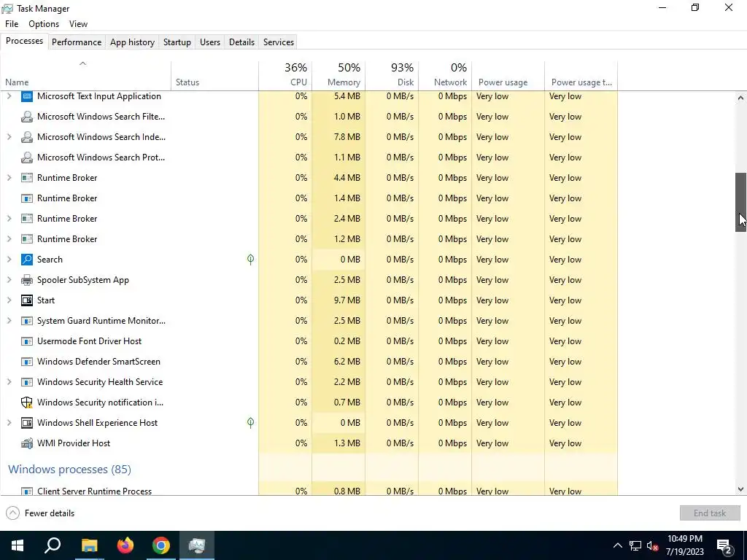Expand the Start process row

[x=9, y=300]
